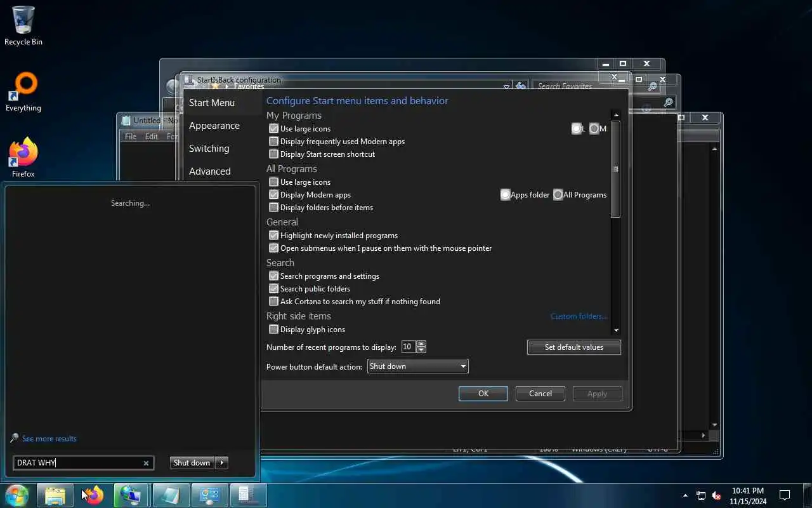Open the Windows Start orb
Viewport: 812px width, 508px height.
click(16, 495)
